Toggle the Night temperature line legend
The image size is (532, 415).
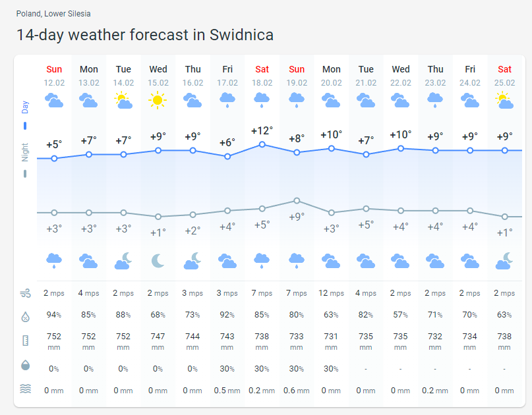(25, 161)
